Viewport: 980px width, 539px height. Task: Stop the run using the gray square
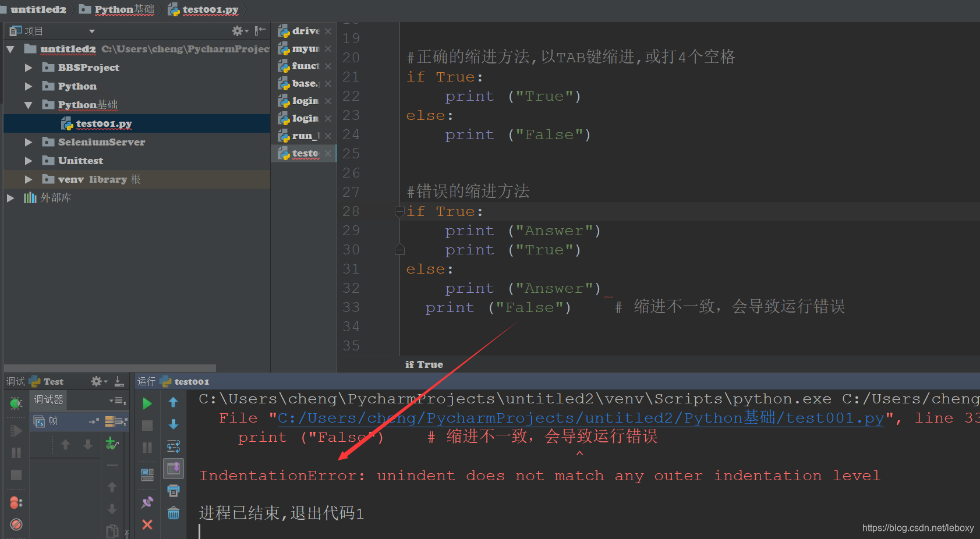point(147,425)
